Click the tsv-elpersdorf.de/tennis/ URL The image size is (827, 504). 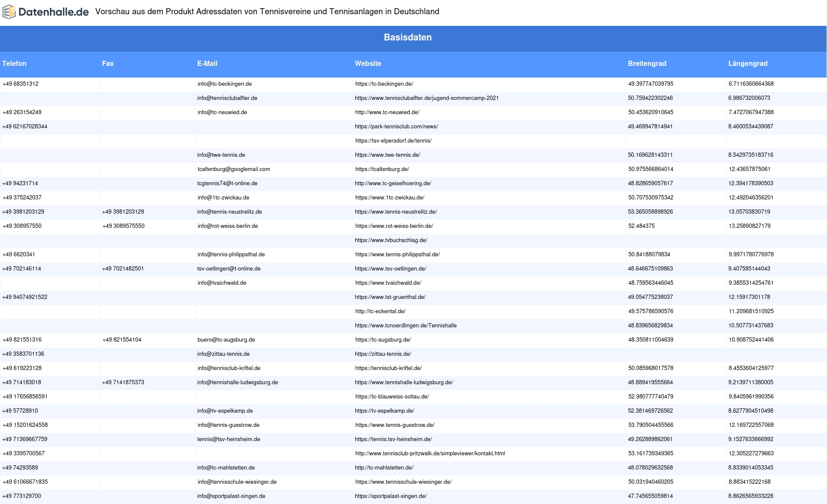click(393, 141)
